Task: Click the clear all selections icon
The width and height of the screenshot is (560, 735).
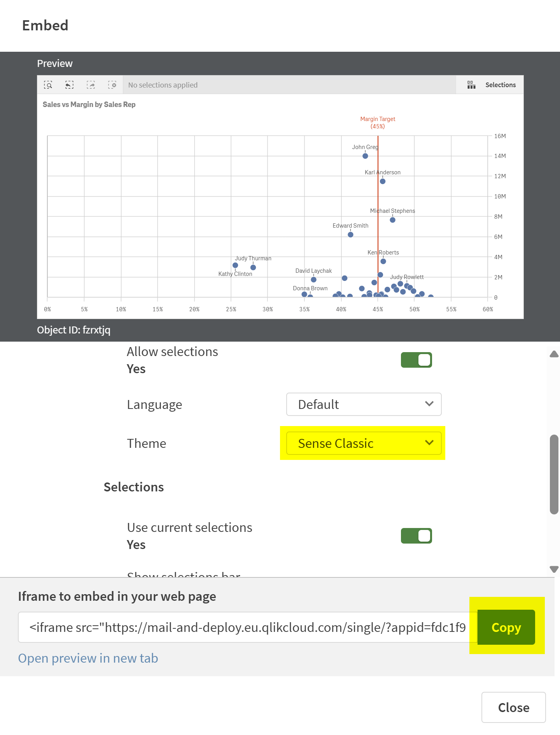Action: coord(112,85)
